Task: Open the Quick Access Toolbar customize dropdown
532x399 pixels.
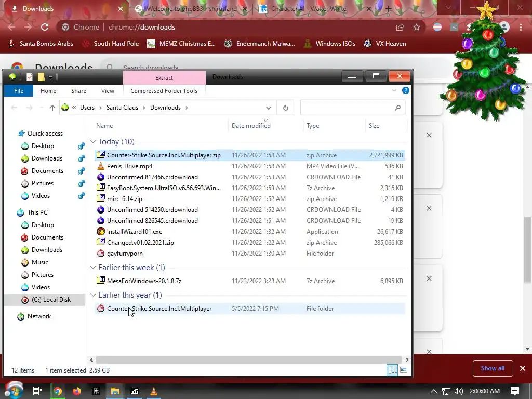Action: coord(50,78)
